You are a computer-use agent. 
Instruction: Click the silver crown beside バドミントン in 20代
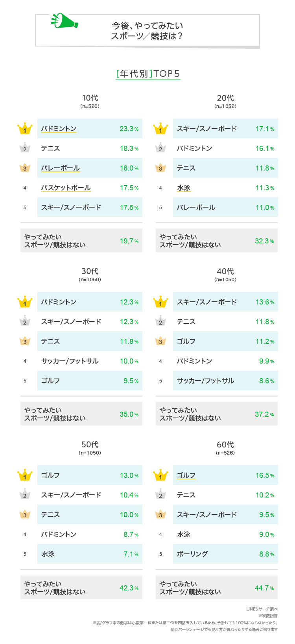[x=160, y=148]
